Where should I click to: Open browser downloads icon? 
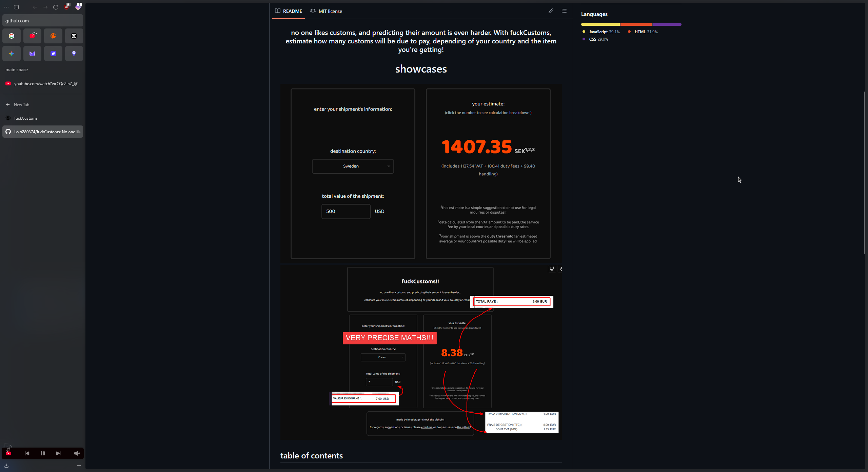point(6,466)
